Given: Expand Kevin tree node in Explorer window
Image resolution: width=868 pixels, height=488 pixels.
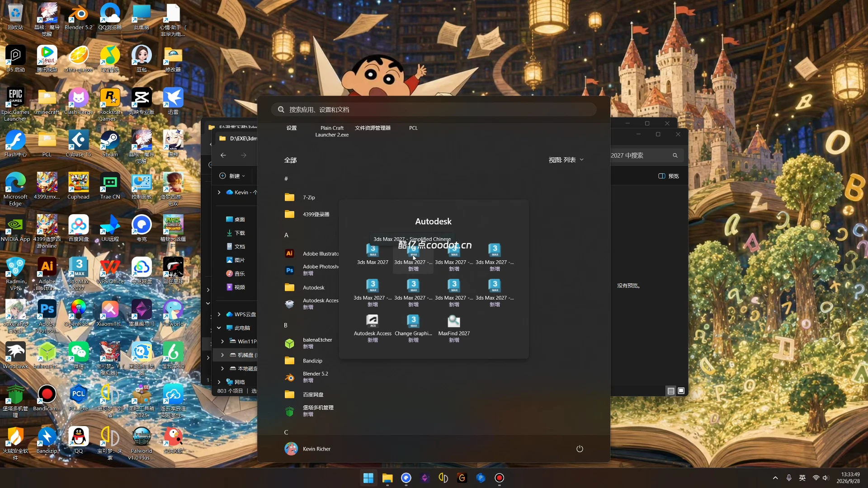Looking at the screenshot, I should click(219, 192).
